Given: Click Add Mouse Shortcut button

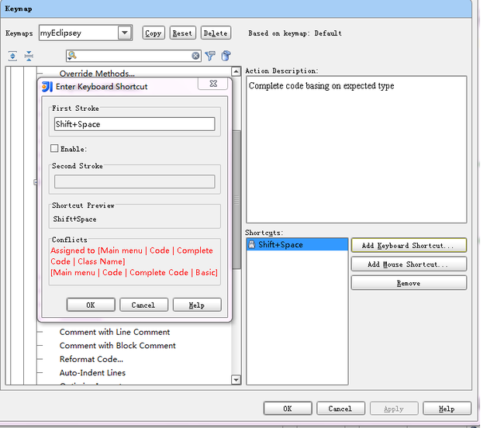Looking at the screenshot, I should 409,264.
